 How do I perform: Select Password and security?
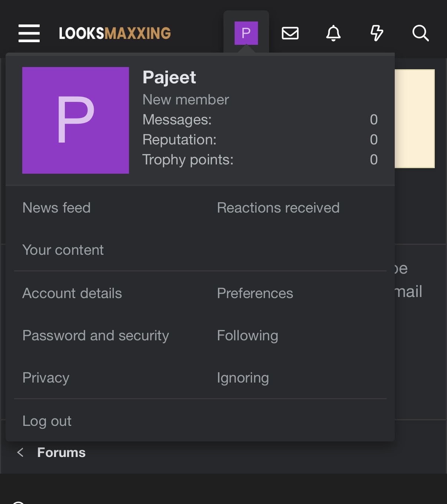pos(96,336)
